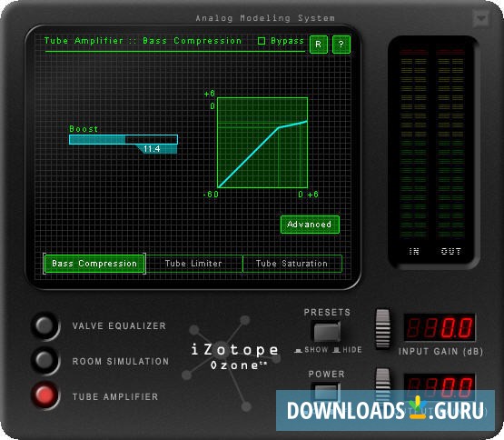This screenshot has width=504, height=440.
Task: Enable the Bypass checkbox
Action: pyautogui.click(x=262, y=41)
